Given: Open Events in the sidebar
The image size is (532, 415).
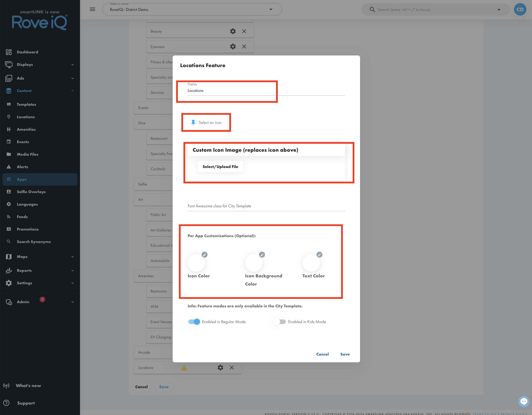Looking at the screenshot, I should tap(40, 142).
